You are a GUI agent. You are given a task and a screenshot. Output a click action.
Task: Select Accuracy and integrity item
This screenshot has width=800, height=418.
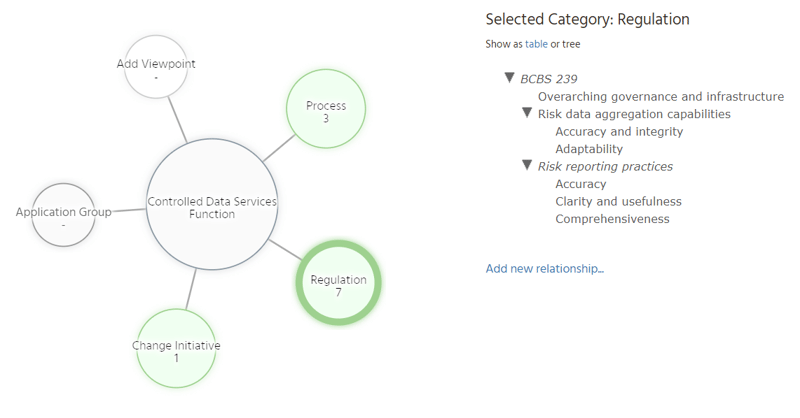coord(619,132)
